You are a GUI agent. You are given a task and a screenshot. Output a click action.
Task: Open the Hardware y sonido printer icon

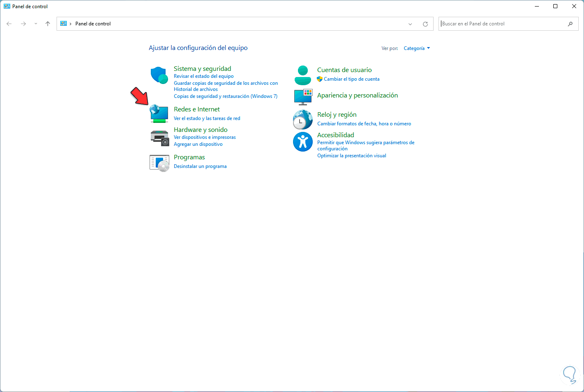pyautogui.click(x=159, y=138)
